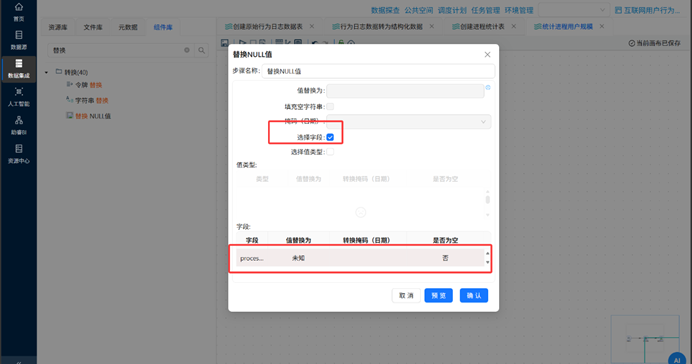692x364 pixels.
Task: Toggle the 填充空字符串 checkbox
Action: click(330, 106)
